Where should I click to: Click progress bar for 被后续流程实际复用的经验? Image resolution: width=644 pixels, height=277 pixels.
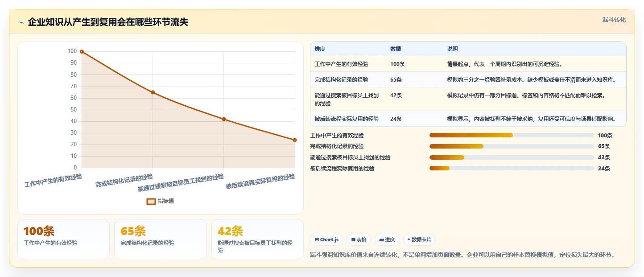click(512, 168)
